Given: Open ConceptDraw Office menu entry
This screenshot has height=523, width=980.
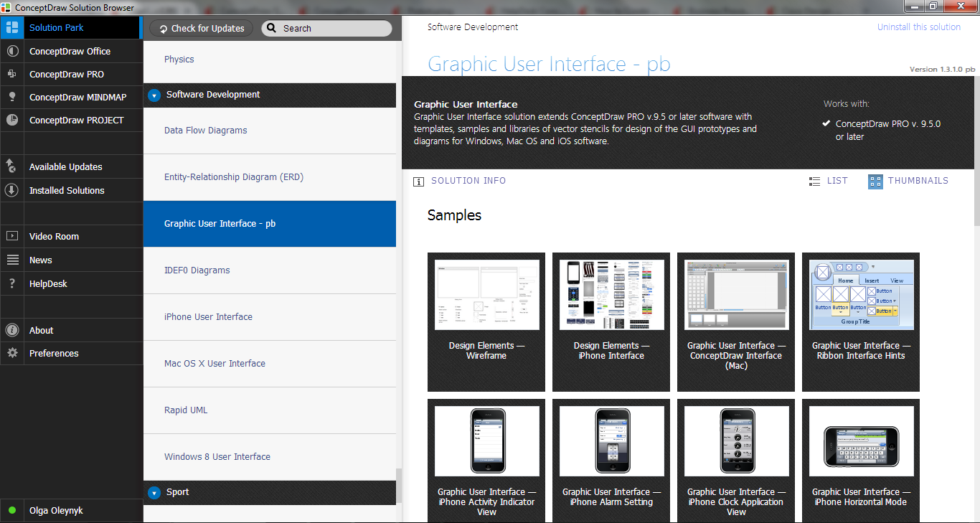Looking at the screenshot, I should 70,51.
